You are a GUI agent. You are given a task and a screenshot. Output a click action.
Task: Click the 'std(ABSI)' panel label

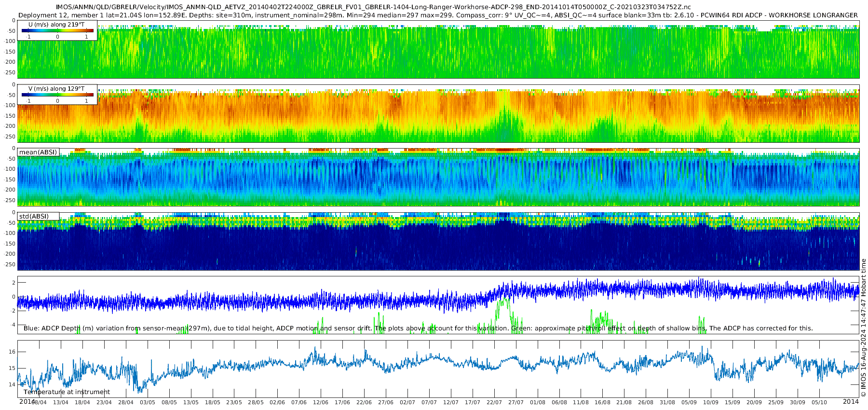click(34, 216)
